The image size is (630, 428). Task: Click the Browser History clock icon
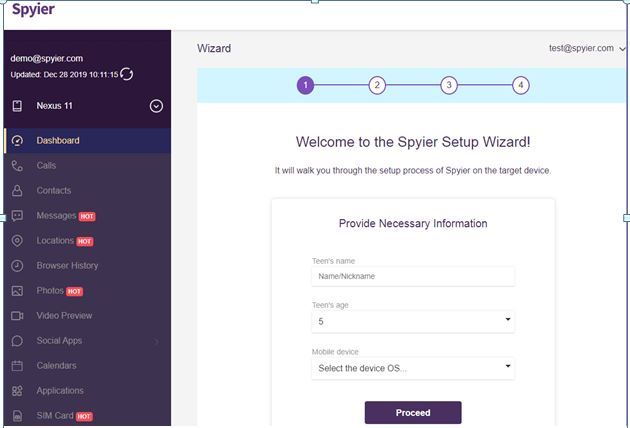(x=17, y=266)
